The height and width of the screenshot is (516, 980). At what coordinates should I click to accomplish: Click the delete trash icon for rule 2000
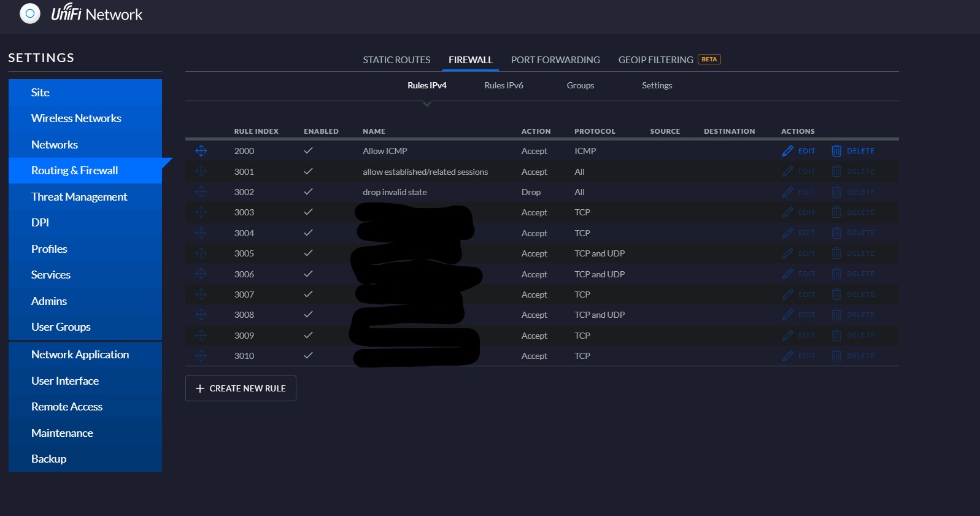836,151
